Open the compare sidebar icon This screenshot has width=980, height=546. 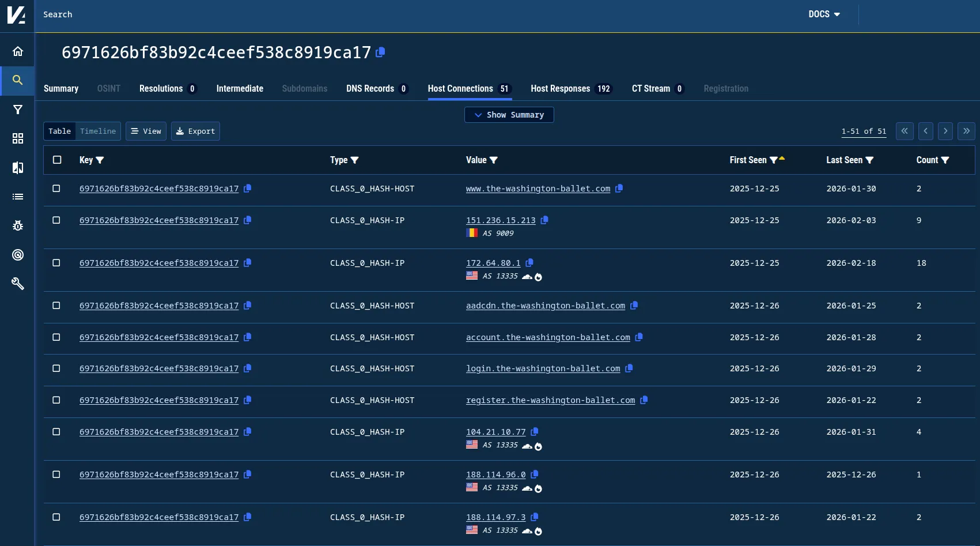(x=18, y=168)
